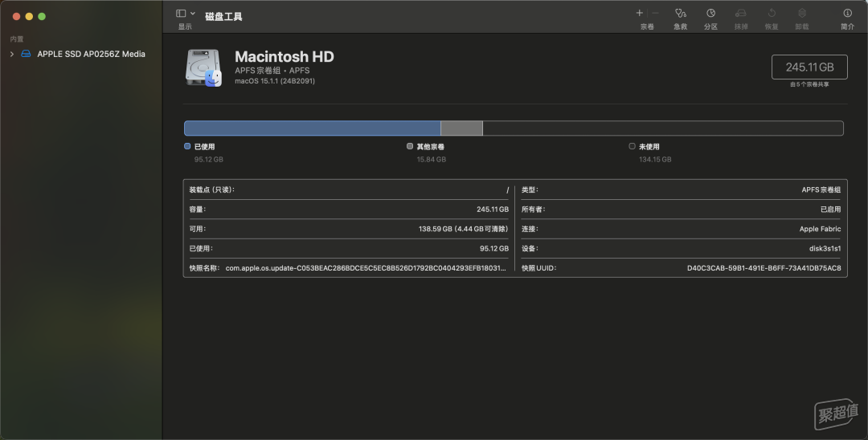
Task: Click the 内置 sidebar section header
Action: (x=17, y=39)
